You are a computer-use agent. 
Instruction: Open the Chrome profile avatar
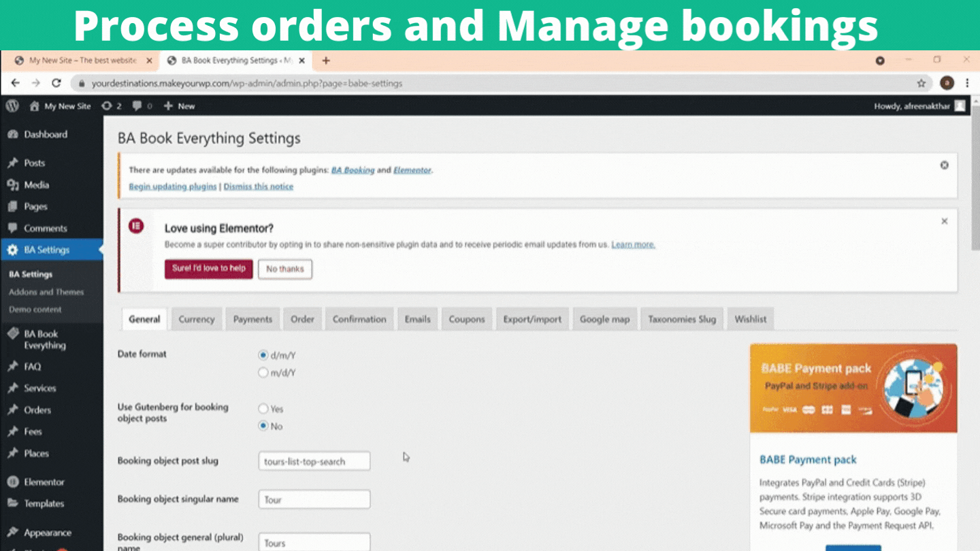coord(947,83)
